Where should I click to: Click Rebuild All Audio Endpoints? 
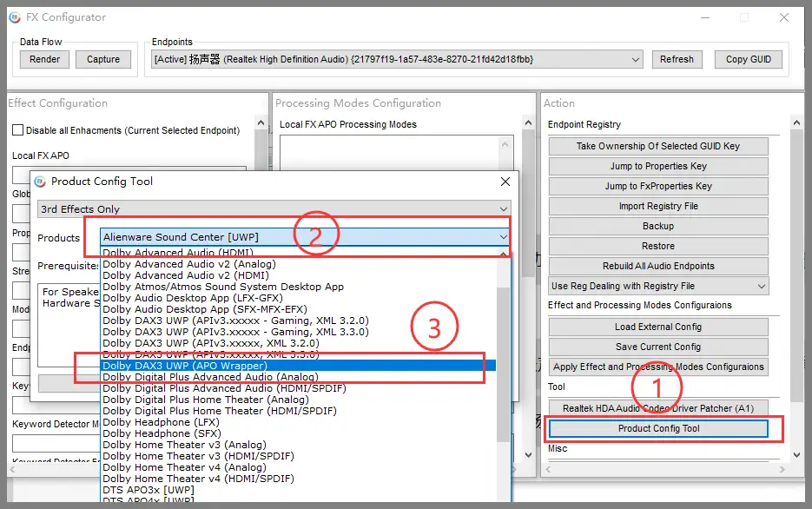pyautogui.click(x=658, y=266)
